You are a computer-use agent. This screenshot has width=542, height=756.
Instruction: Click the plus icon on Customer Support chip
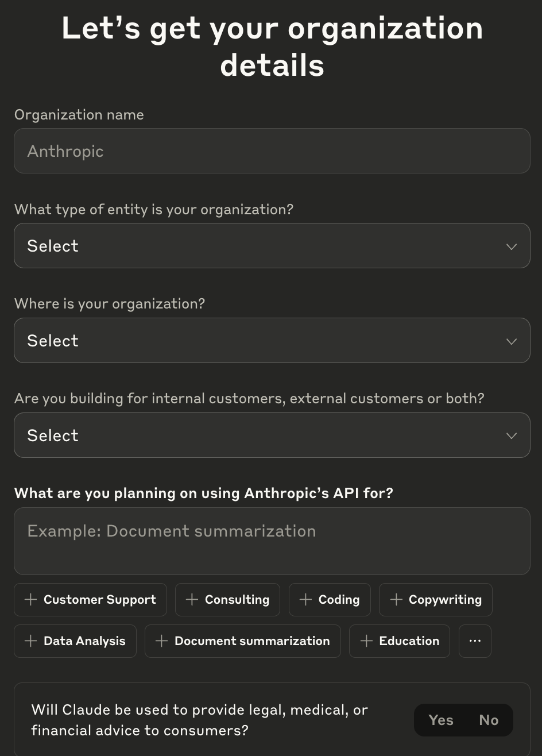(30, 600)
